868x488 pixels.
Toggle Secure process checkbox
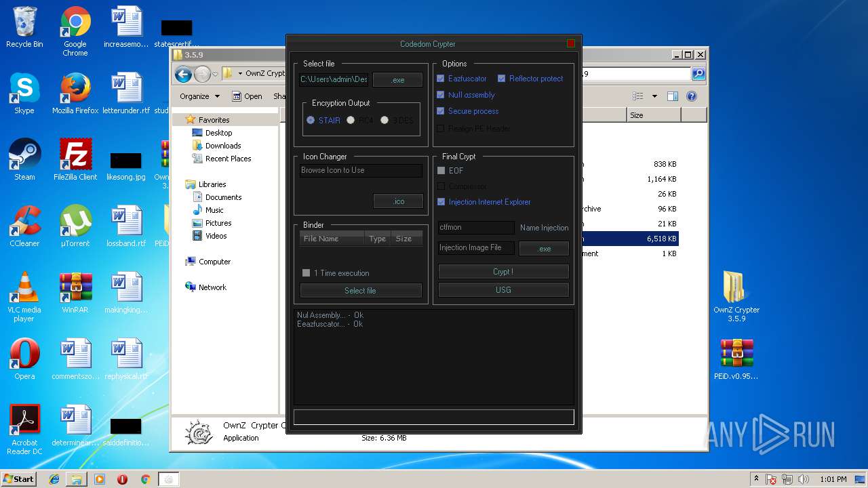(441, 111)
